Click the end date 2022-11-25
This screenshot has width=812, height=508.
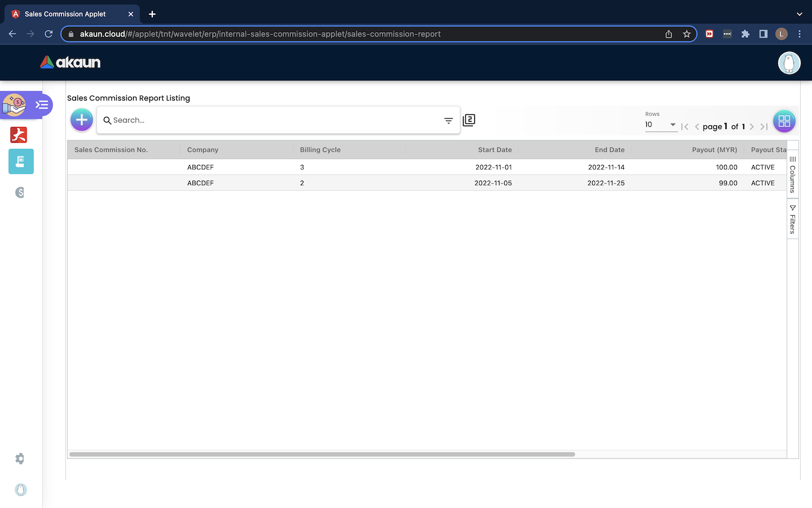[x=606, y=183]
